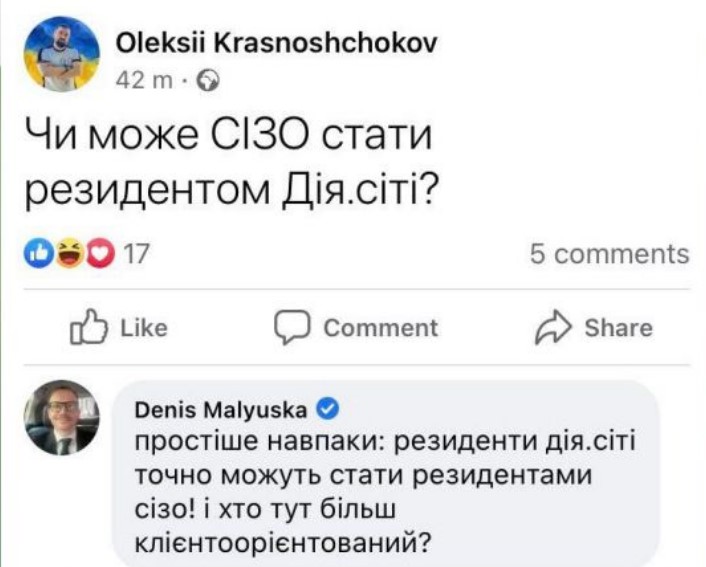706x567 pixels.
Task: Click the Comment text label
Action: [380, 328]
